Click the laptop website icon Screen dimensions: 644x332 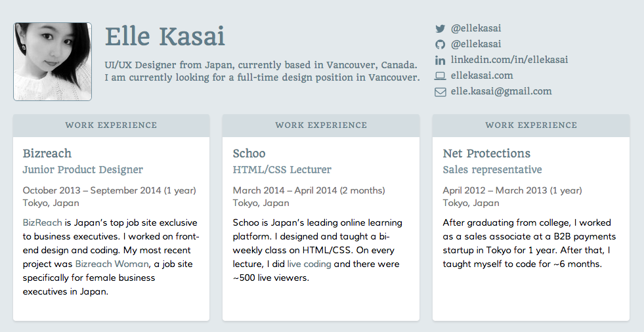click(x=440, y=76)
